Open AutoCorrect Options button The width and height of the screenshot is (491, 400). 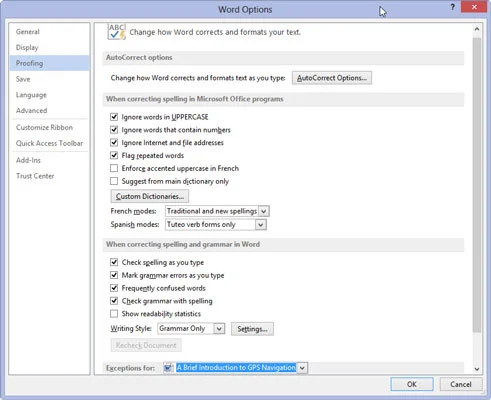click(332, 78)
